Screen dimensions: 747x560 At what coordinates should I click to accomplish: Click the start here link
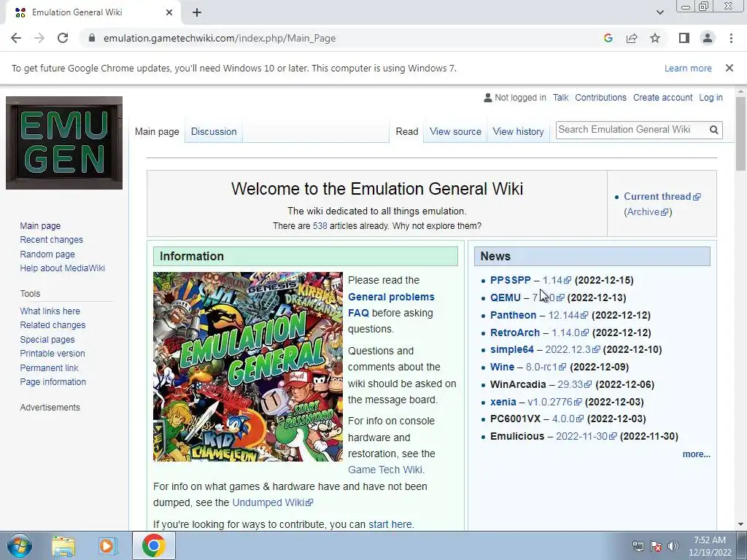tap(390, 524)
